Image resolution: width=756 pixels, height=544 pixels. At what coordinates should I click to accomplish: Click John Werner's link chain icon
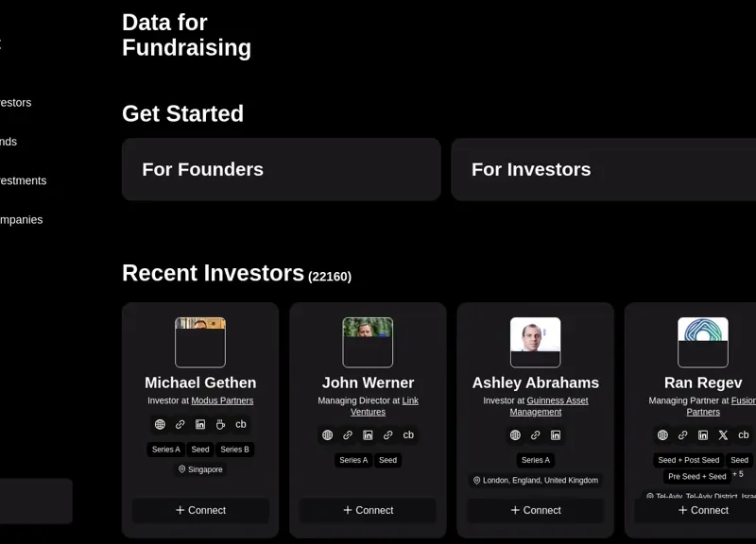click(x=348, y=435)
